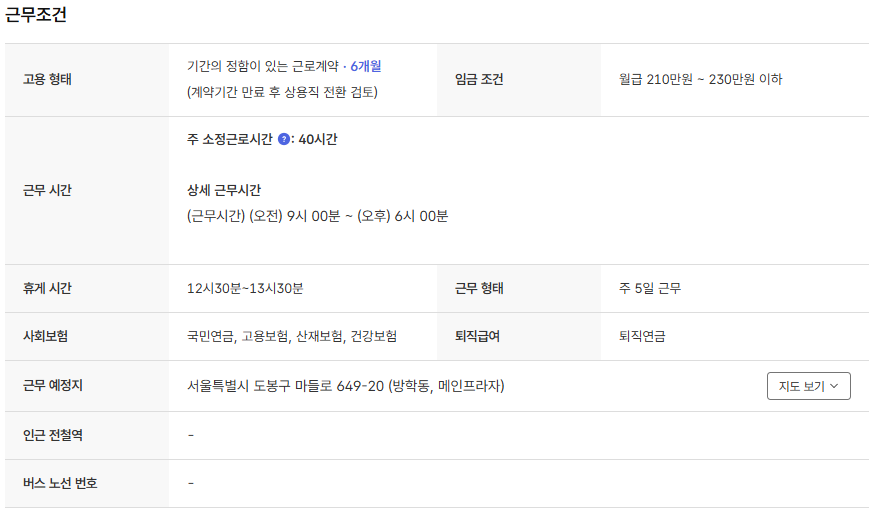
Task: Click the 퇴직급여 header cell
Action: click(x=477, y=337)
